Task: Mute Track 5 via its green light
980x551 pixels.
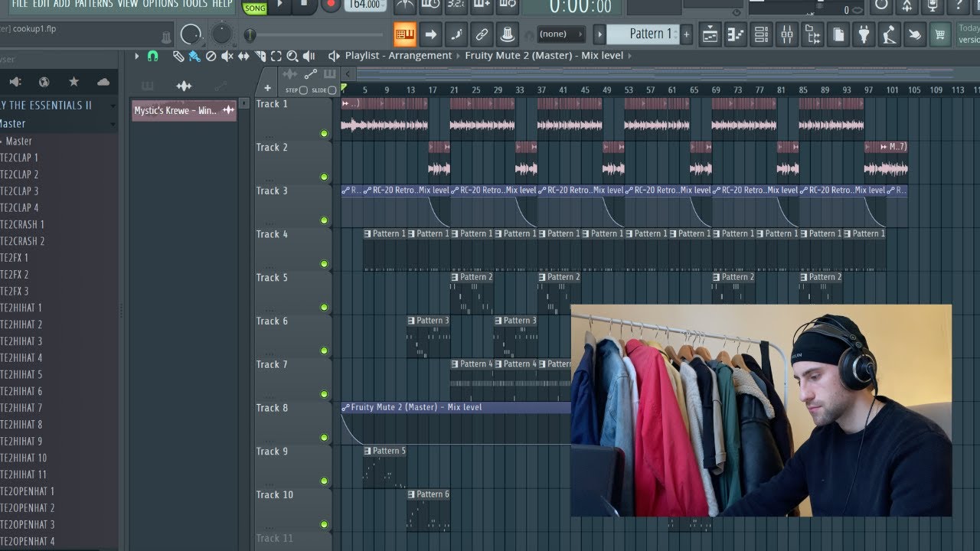Action: click(x=324, y=308)
